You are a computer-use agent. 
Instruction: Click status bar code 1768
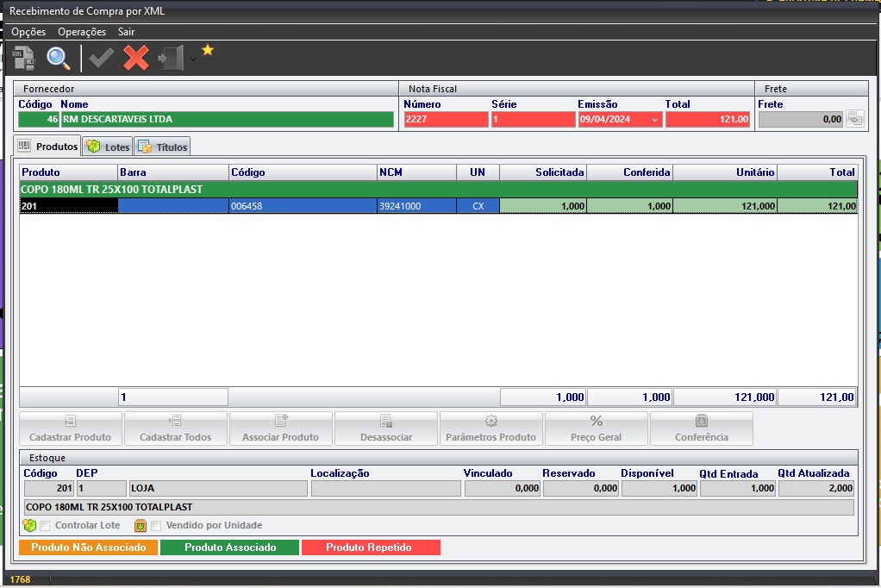coord(20,579)
